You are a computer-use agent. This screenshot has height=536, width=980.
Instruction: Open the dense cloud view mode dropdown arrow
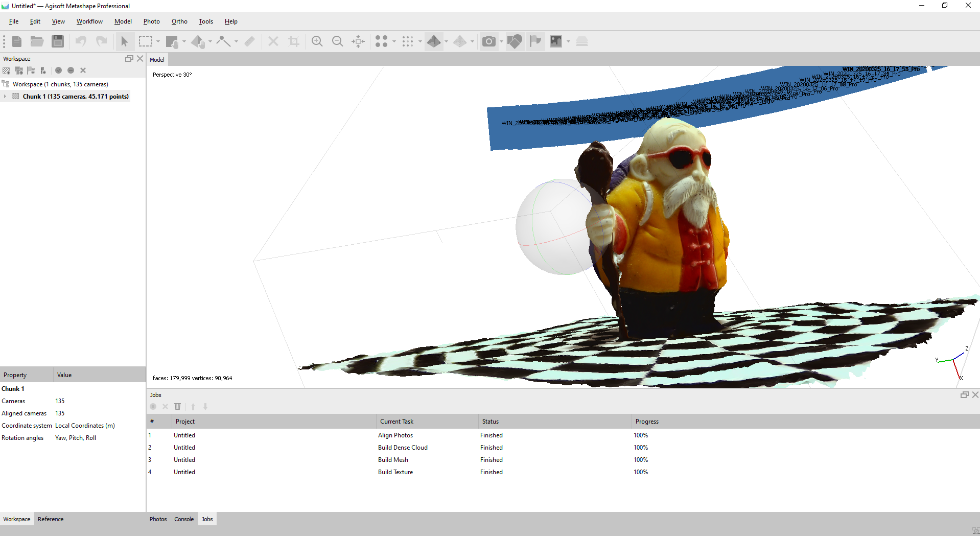421,41
